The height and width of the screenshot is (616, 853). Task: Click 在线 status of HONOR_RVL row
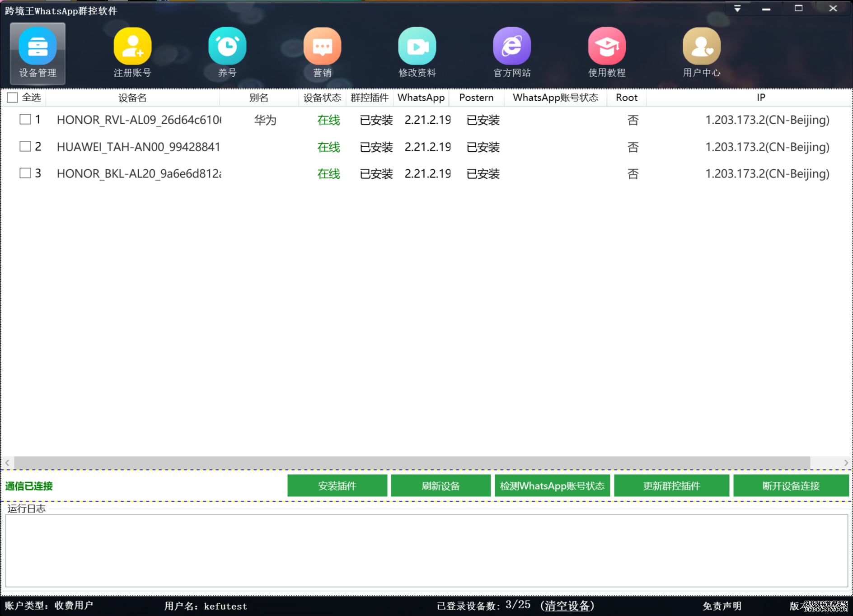[328, 120]
